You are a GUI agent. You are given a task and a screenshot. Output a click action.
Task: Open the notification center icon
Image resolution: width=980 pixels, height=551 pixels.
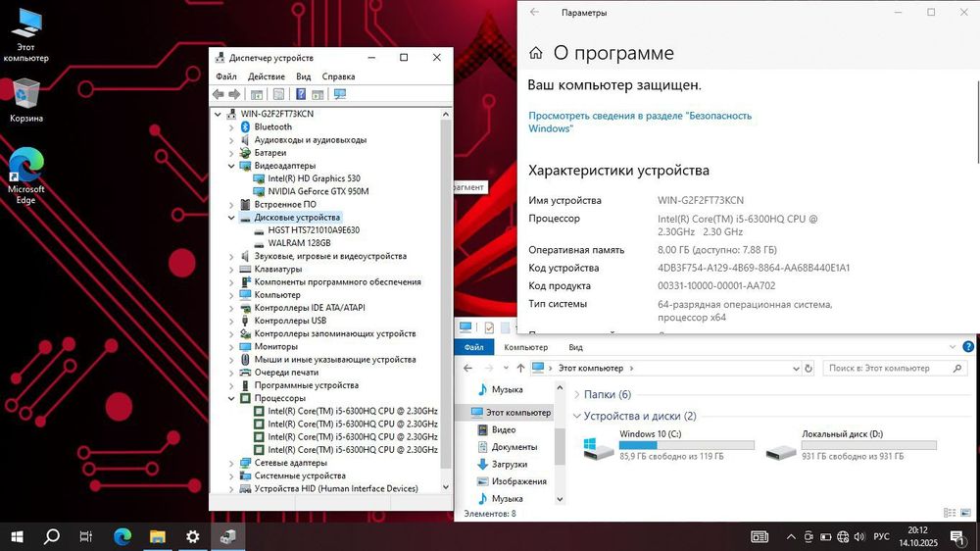[x=957, y=536]
